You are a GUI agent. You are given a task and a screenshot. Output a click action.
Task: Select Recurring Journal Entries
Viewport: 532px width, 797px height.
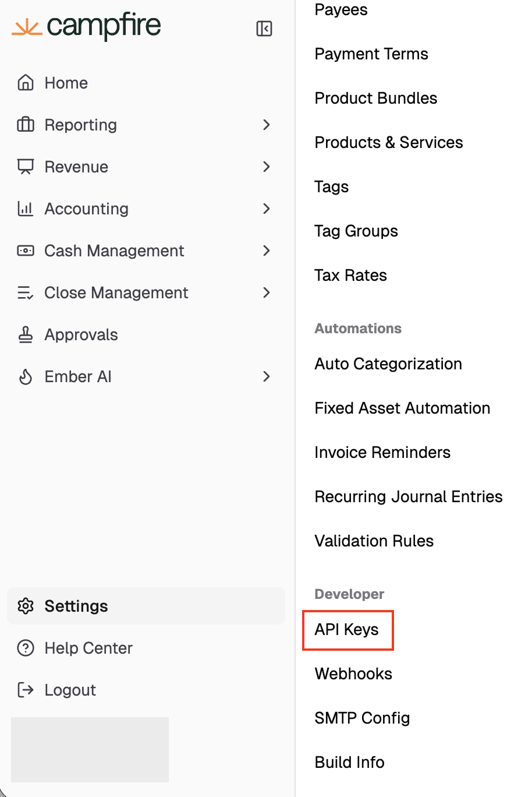tap(409, 497)
